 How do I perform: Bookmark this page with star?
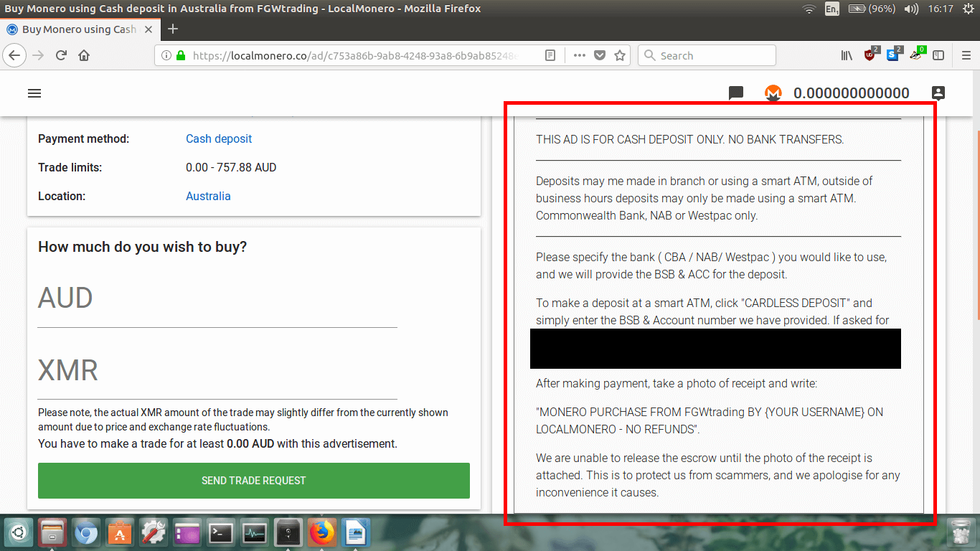coord(620,55)
